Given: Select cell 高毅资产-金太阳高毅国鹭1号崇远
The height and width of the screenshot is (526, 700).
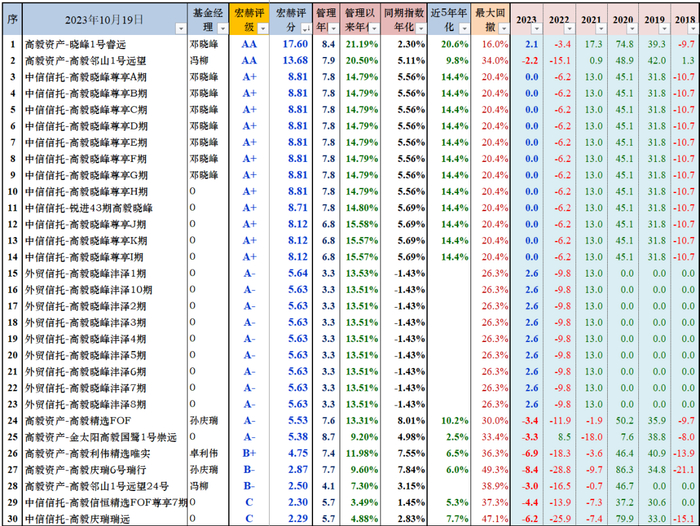Looking at the screenshot, I should pyautogui.click(x=105, y=437).
